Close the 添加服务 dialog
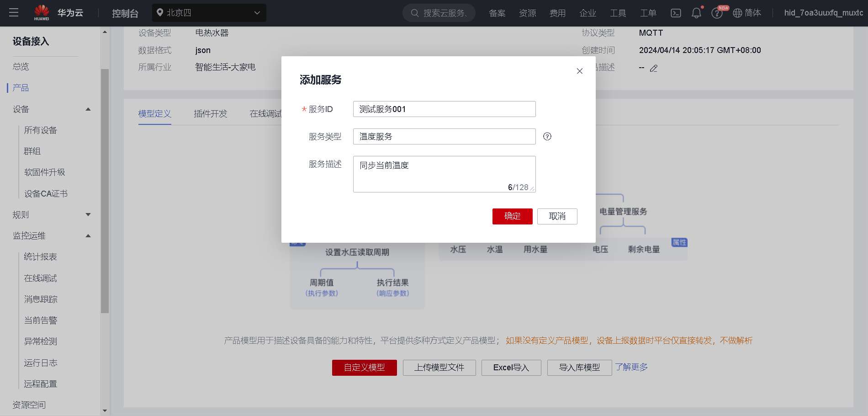This screenshot has width=868, height=416. 580,71
